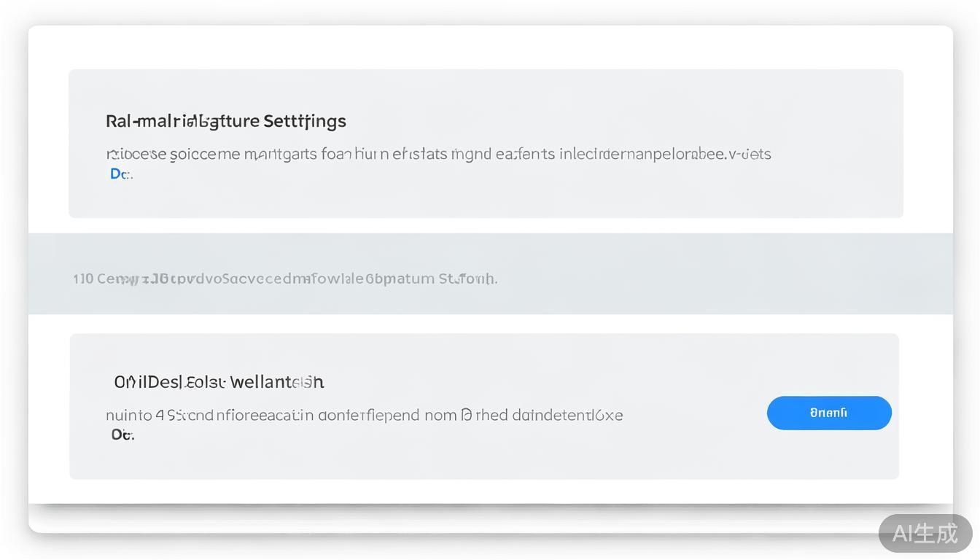
Task: Click the "AI生成" watermark badge
Action: tap(925, 533)
